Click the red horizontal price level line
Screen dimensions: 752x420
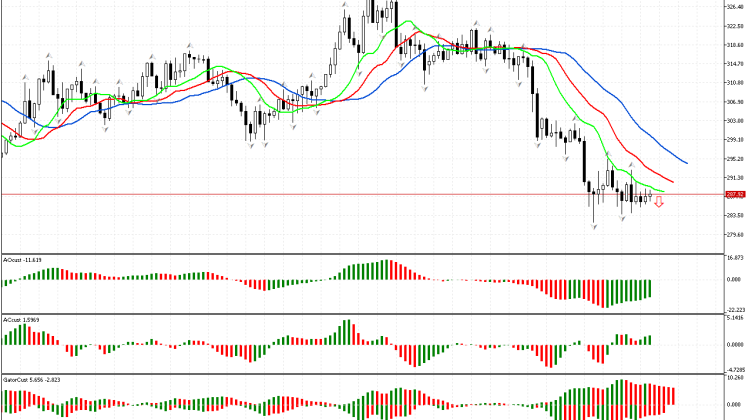[300, 193]
